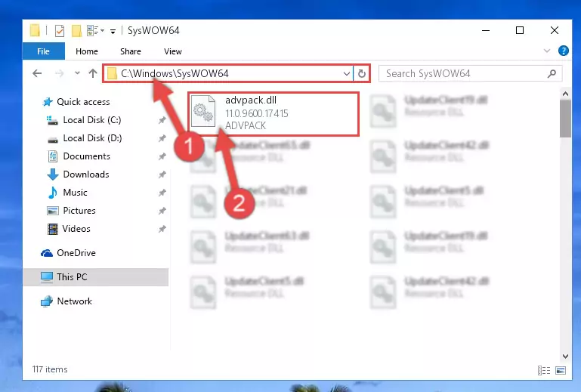Click the folder icon in title bar
Image resolution: width=581 pixels, height=392 pixels.
(35, 30)
